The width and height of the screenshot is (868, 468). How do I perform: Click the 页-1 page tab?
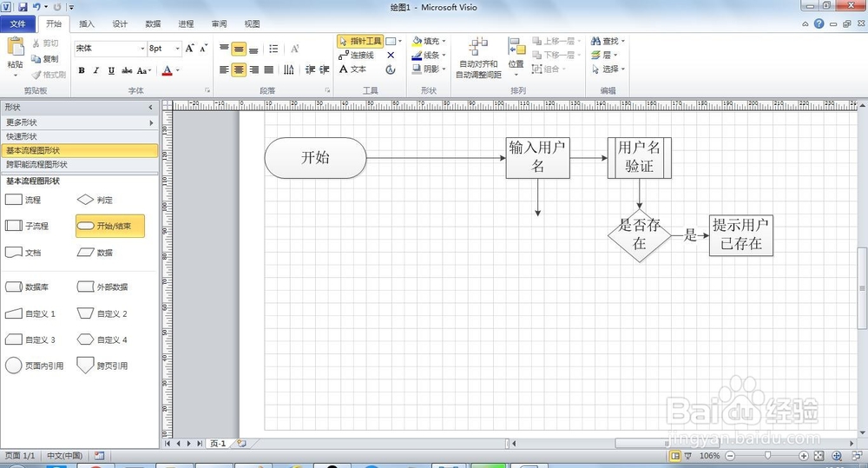218,444
